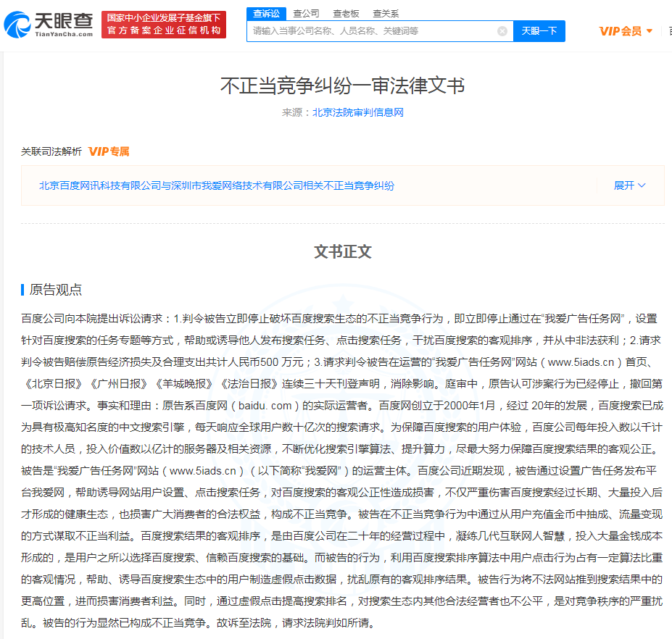Click the TianYanCha logo
Image resolution: width=672 pixels, height=639 pixels.
point(49,25)
